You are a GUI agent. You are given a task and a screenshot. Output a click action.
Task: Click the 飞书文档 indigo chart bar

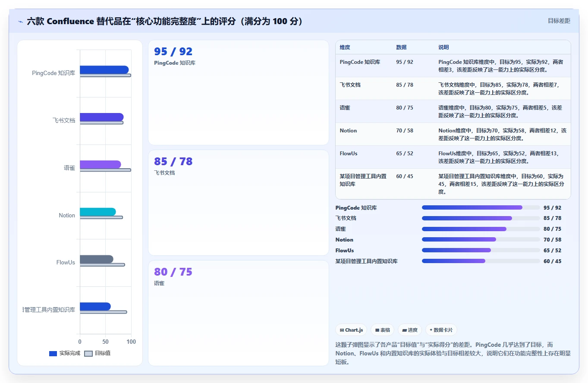point(101,117)
